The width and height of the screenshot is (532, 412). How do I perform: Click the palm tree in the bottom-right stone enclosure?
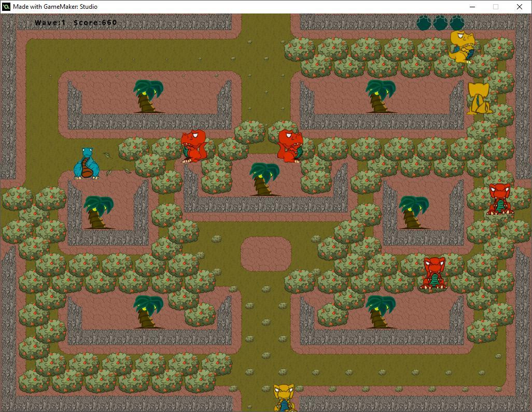[x=381, y=312]
